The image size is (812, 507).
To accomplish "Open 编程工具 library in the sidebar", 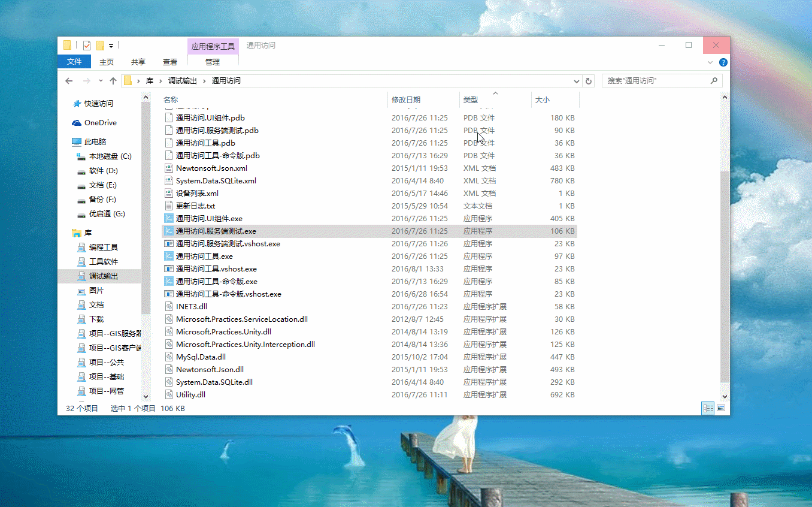I will (x=103, y=248).
